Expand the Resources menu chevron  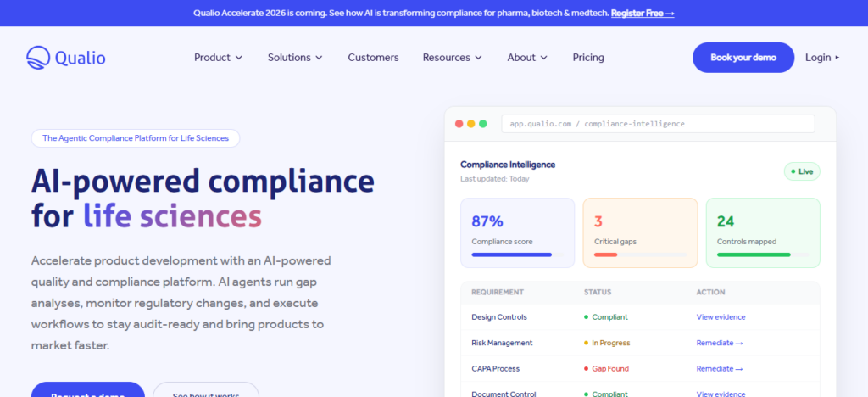point(478,58)
